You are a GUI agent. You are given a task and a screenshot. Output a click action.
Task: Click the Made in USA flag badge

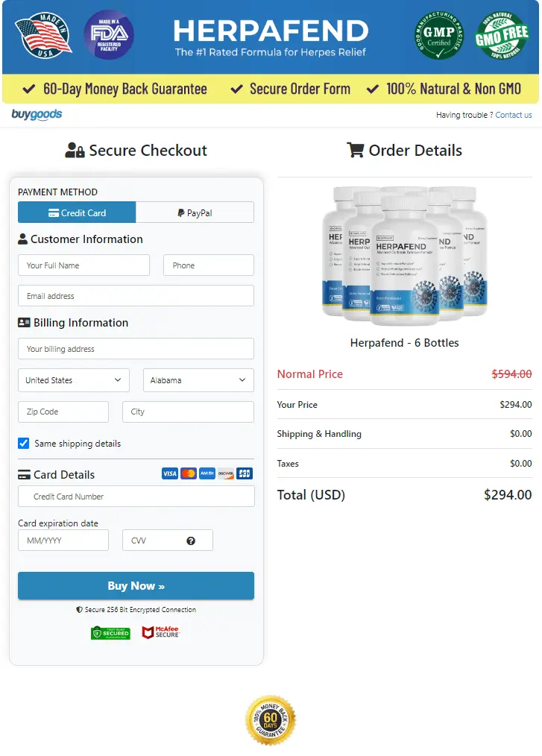43,34
